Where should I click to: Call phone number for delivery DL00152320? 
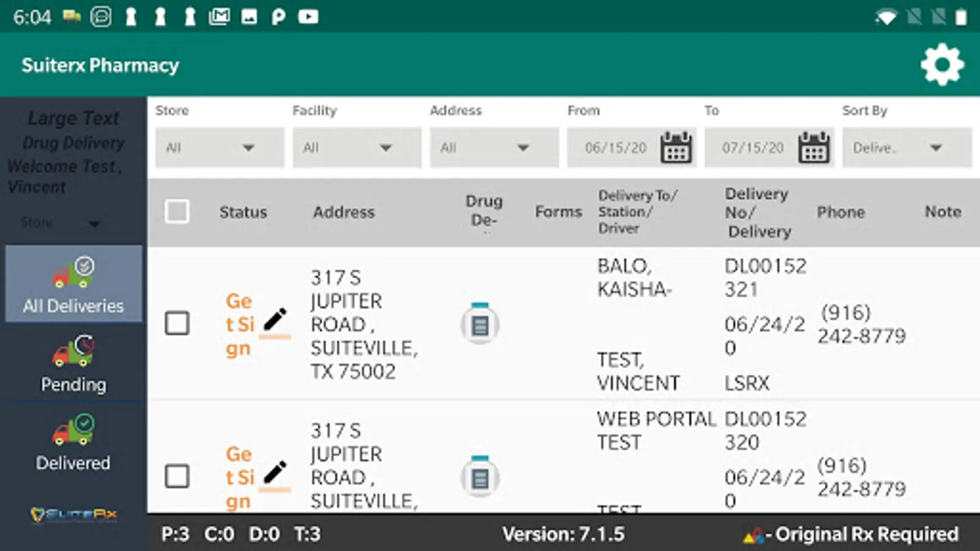pos(861,478)
